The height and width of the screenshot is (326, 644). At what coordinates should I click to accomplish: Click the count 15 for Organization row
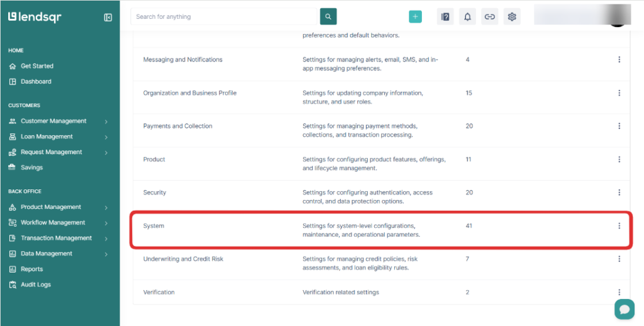469,93
